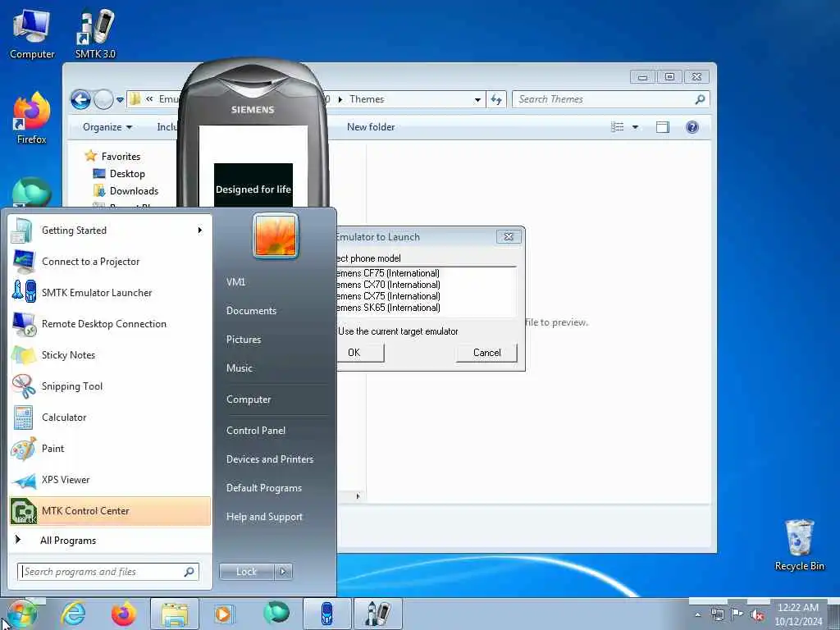Image resolution: width=840 pixels, height=630 pixels.
Task: Open Remote Desktop Connection
Action: [110, 323]
